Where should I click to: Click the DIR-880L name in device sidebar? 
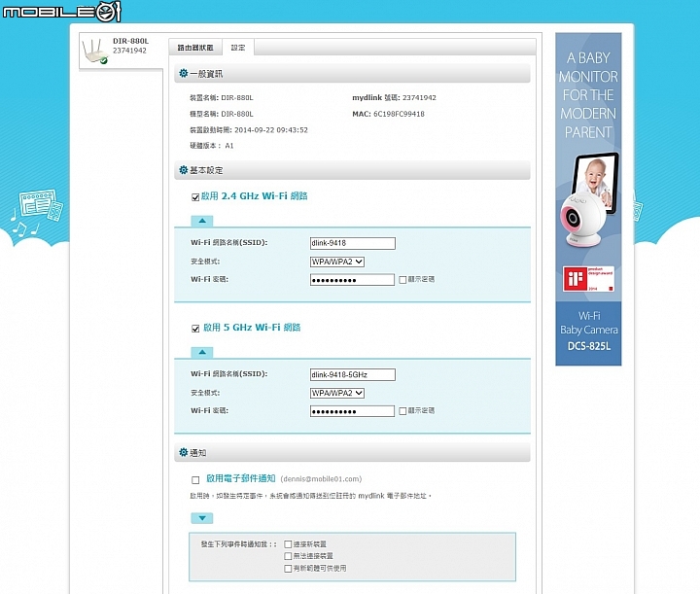click(131, 41)
